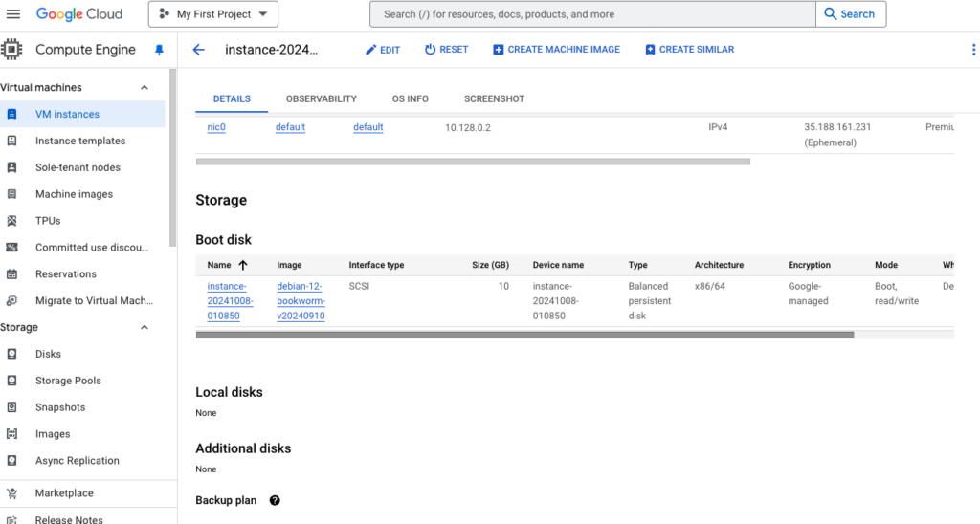
Task: Click the Balanced persistent disk cell
Action: tap(650, 301)
